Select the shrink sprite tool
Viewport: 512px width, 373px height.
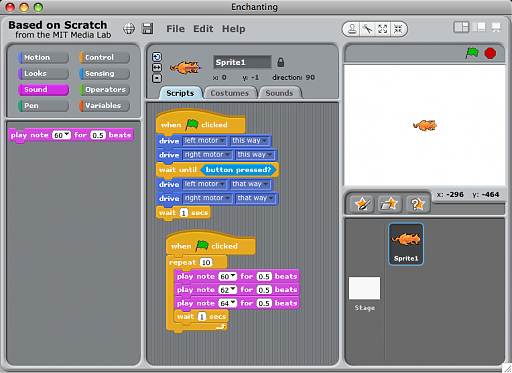398,29
